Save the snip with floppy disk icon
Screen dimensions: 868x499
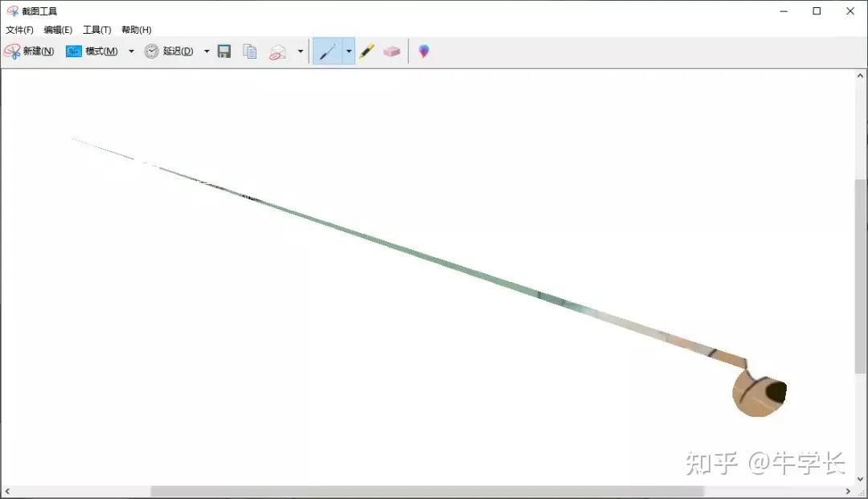[225, 51]
